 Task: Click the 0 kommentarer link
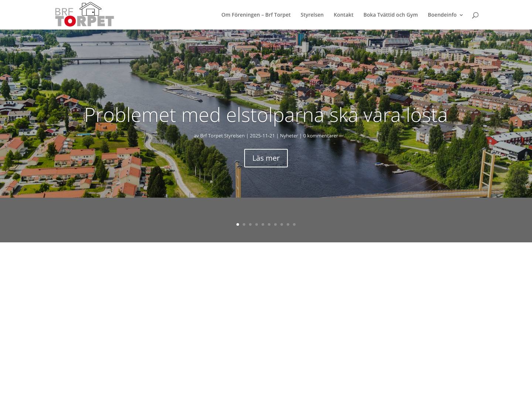320,136
